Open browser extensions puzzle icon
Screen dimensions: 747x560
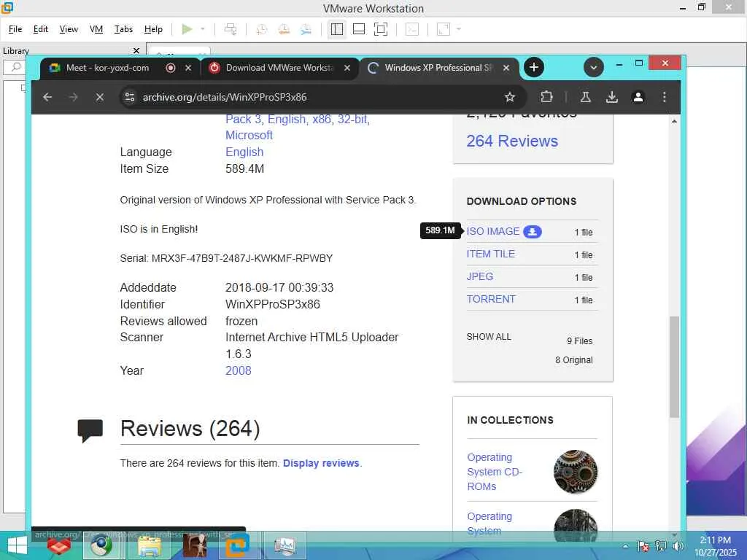546,97
